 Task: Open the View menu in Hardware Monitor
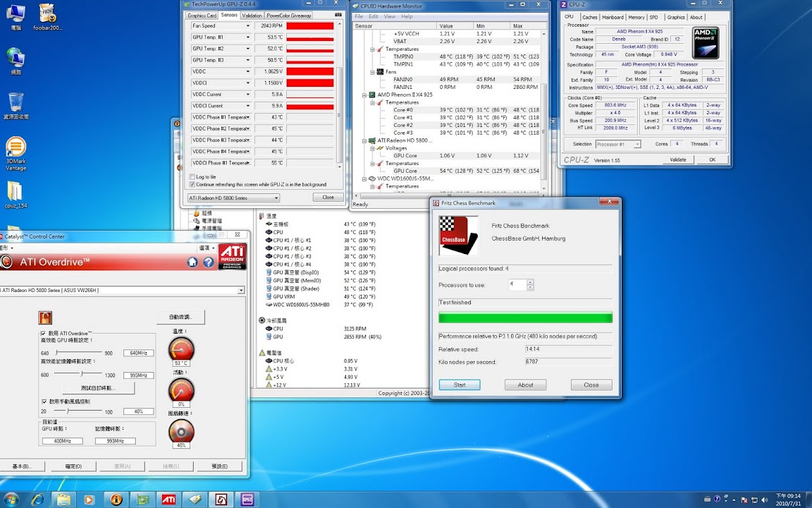(x=390, y=17)
